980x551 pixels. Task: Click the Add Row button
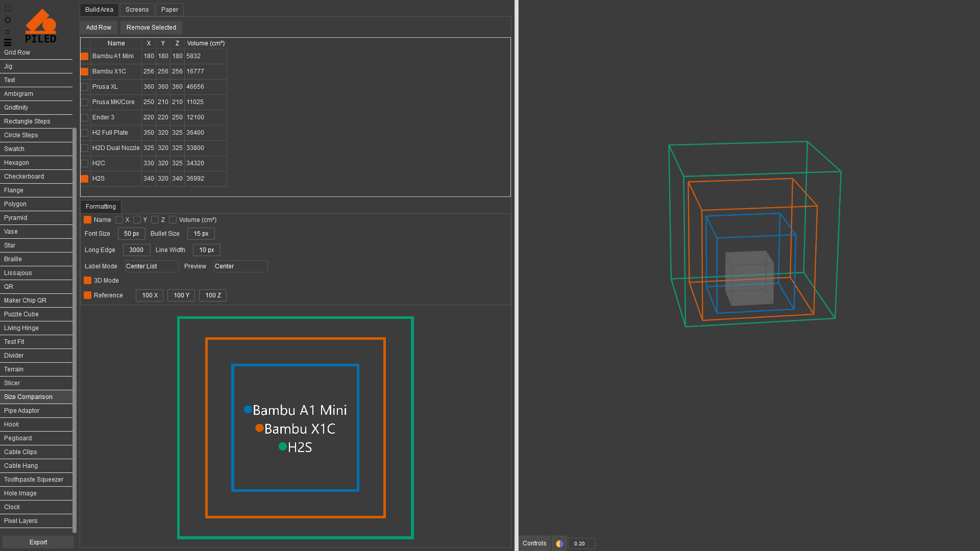coord(99,28)
